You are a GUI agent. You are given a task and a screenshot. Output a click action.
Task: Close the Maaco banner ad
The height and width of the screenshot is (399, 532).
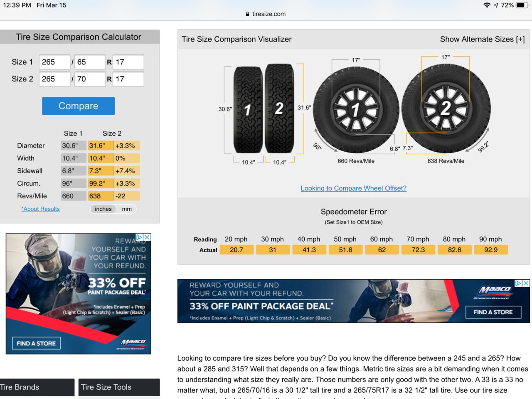[526, 283]
